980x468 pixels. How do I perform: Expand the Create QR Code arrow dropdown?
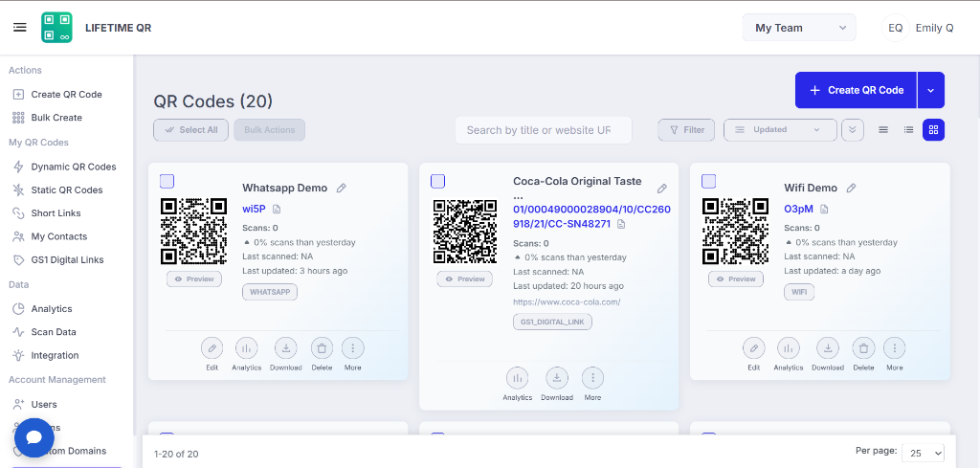[930, 90]
